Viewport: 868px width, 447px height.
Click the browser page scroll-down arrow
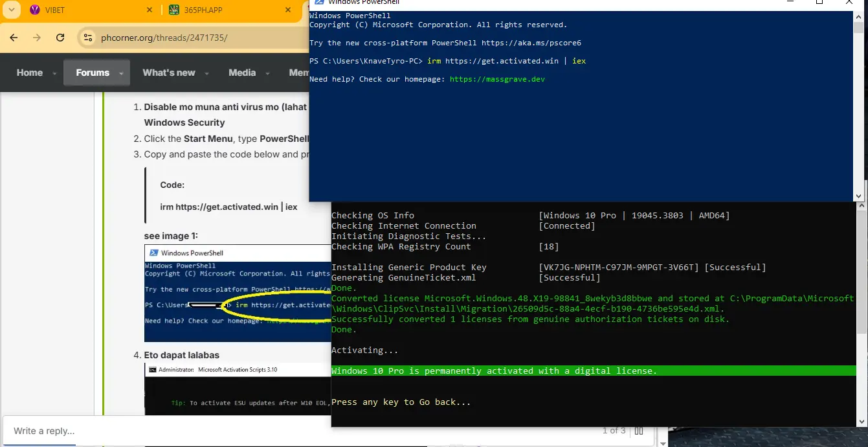pos(663,442)
